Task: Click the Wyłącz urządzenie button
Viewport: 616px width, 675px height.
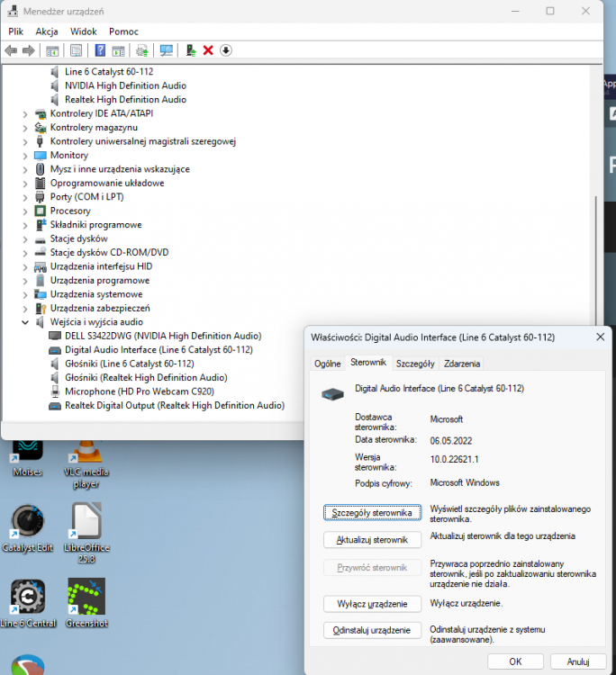Action: pos(372,603)
